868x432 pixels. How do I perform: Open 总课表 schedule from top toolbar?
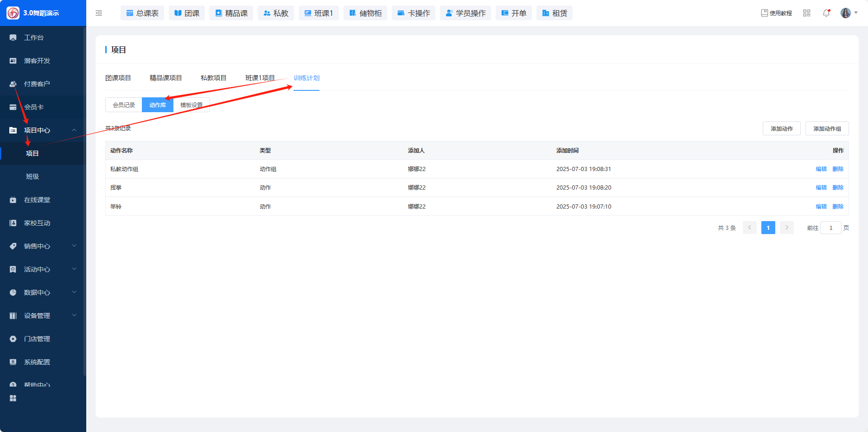(x=142, y=13)
